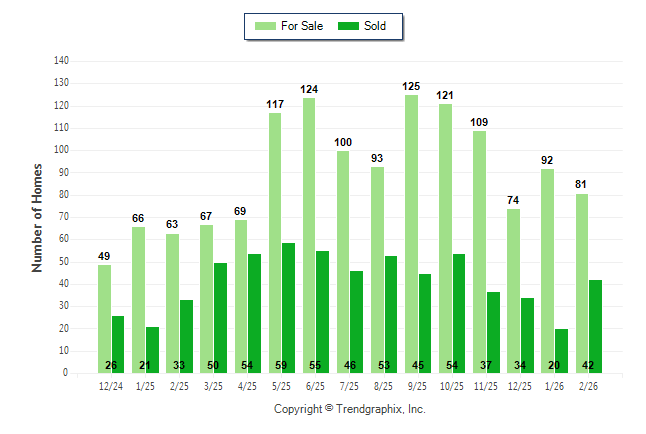Select the For Sale bar for 12/25

point(514,290)
